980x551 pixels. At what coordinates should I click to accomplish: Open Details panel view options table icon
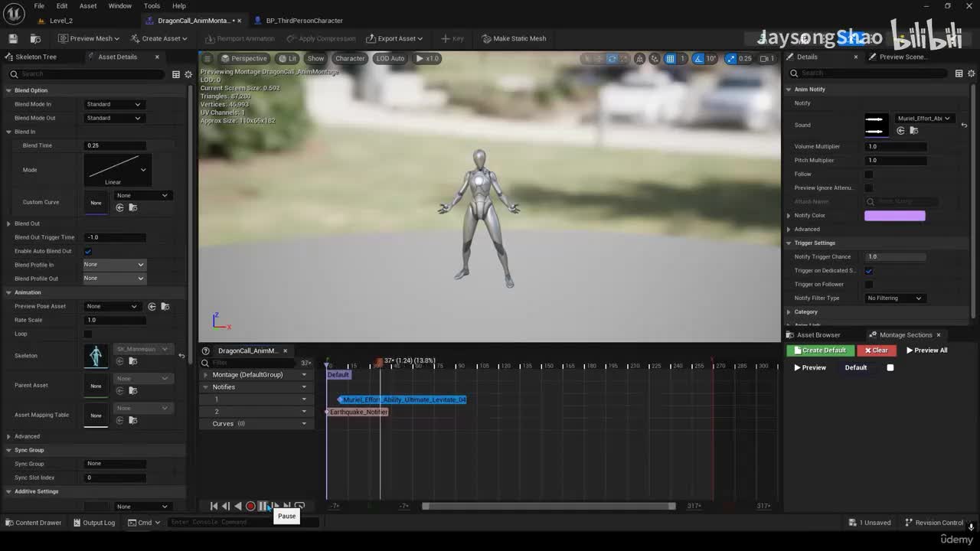point(959,73)
